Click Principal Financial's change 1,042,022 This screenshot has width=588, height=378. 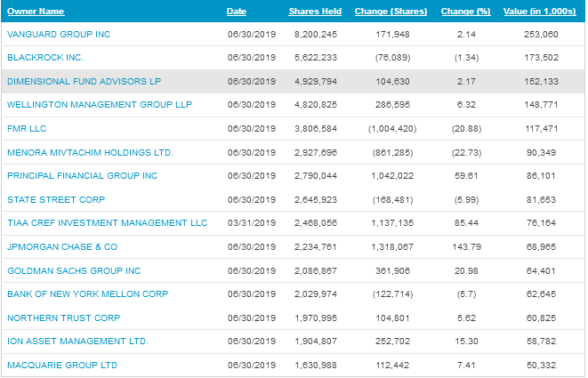pos(392,176)
